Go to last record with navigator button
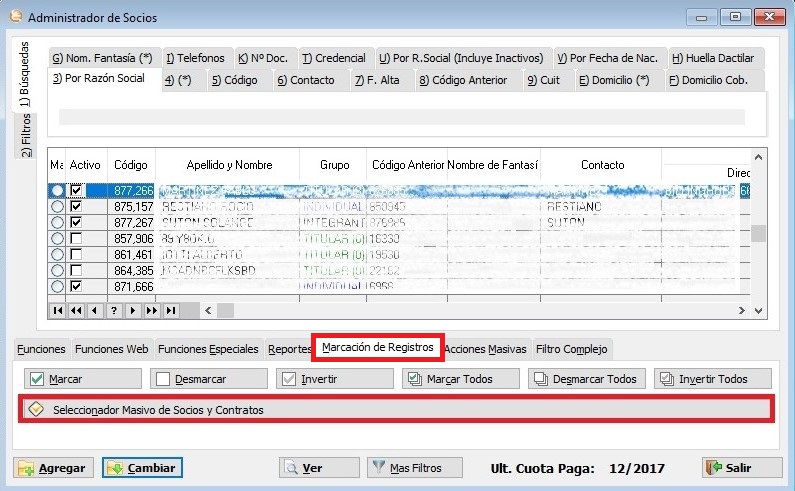 [171, 311]
